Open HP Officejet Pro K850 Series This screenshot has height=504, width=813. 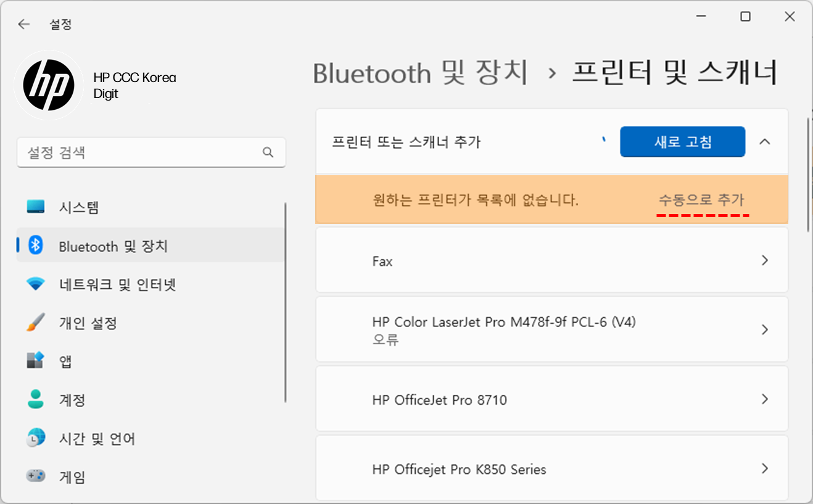pyautogui.click(x=764, y=469)
